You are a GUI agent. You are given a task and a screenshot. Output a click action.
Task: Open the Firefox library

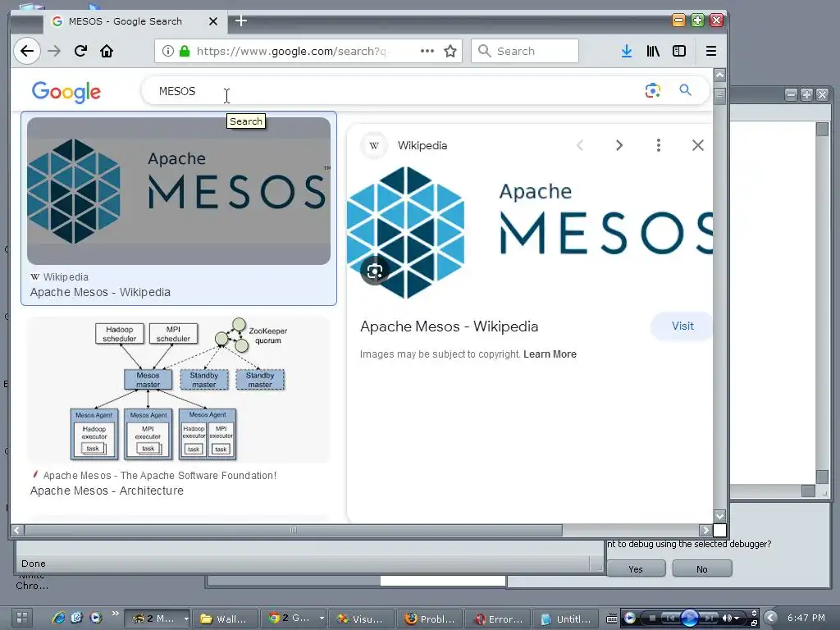(652, 51)
